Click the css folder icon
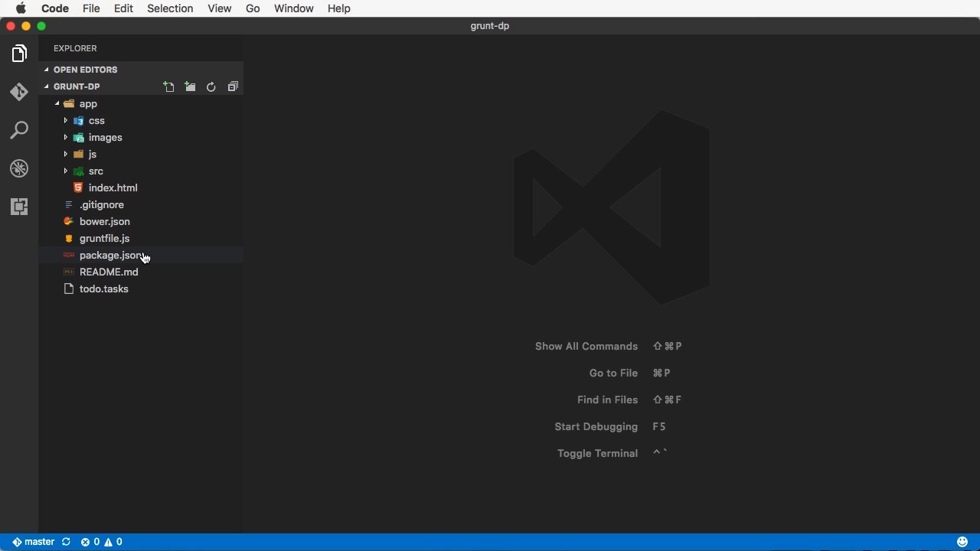The height and width of the screenshot is (551, 980). coord(78,120)
